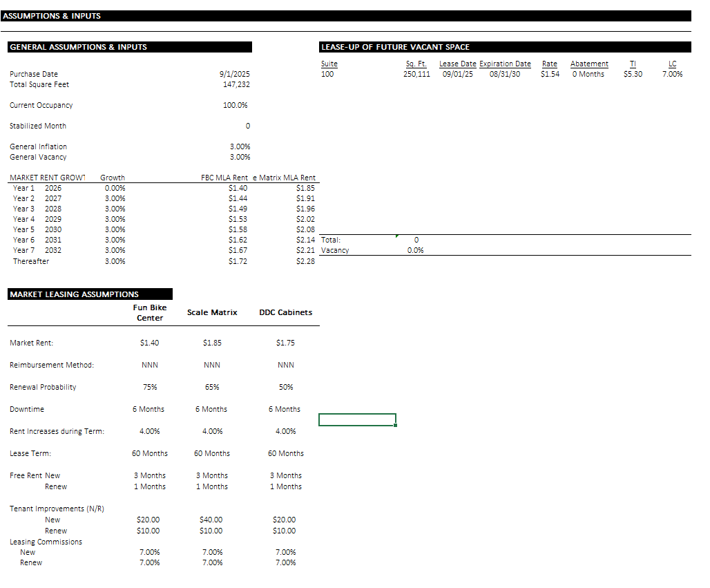Click the Suite 100 Rate $1.54
Screen dimensions: 710x588
pos(549,74)
